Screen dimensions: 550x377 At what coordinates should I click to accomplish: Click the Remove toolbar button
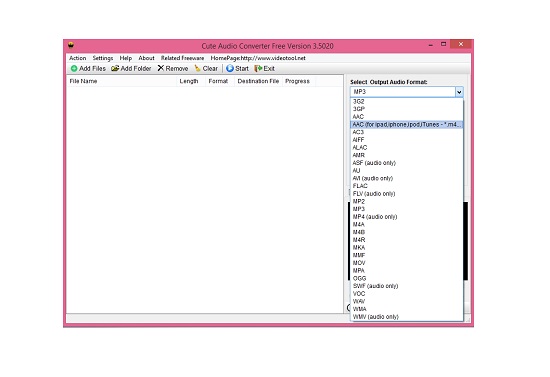coord(173,68)
